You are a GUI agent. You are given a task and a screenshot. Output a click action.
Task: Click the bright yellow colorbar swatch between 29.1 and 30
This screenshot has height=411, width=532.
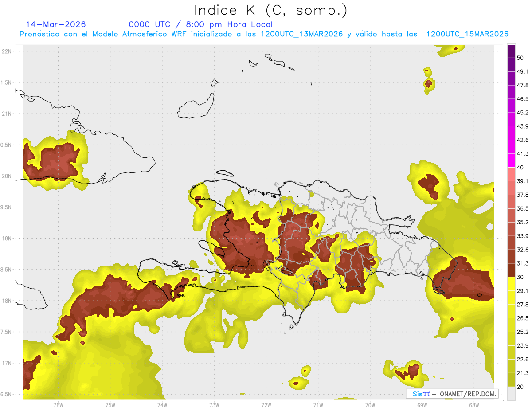511,284
